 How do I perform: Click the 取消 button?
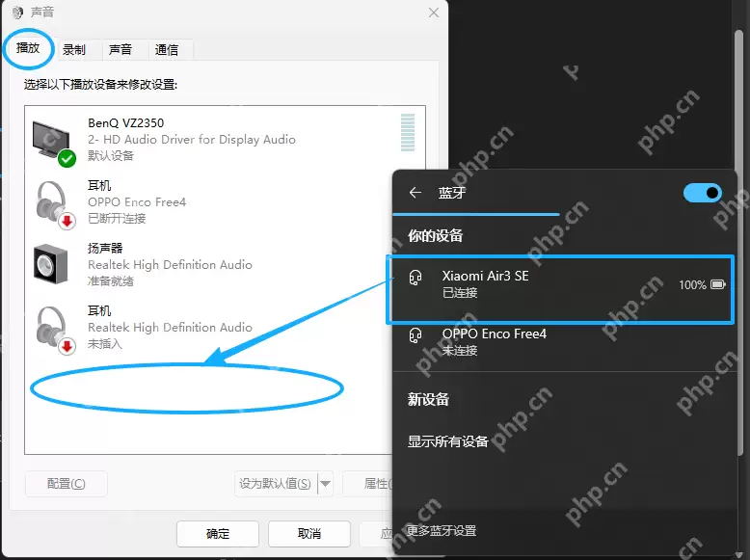click(309, 534)
